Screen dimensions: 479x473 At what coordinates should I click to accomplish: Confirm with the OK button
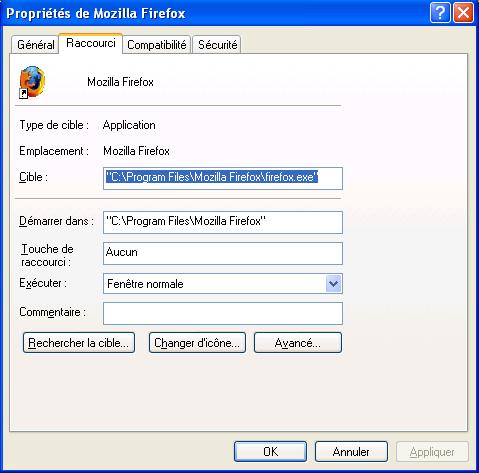pos(270,452)
